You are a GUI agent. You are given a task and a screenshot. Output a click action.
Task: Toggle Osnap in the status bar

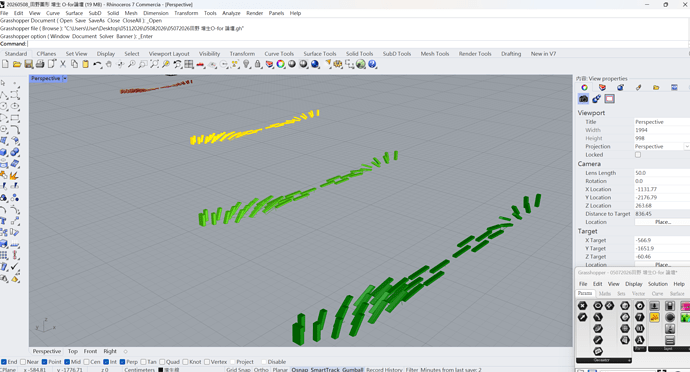(x=300, y=370)
